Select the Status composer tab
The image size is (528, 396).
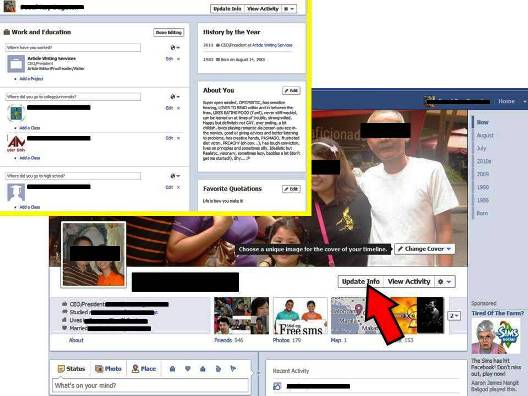(71, 369)
